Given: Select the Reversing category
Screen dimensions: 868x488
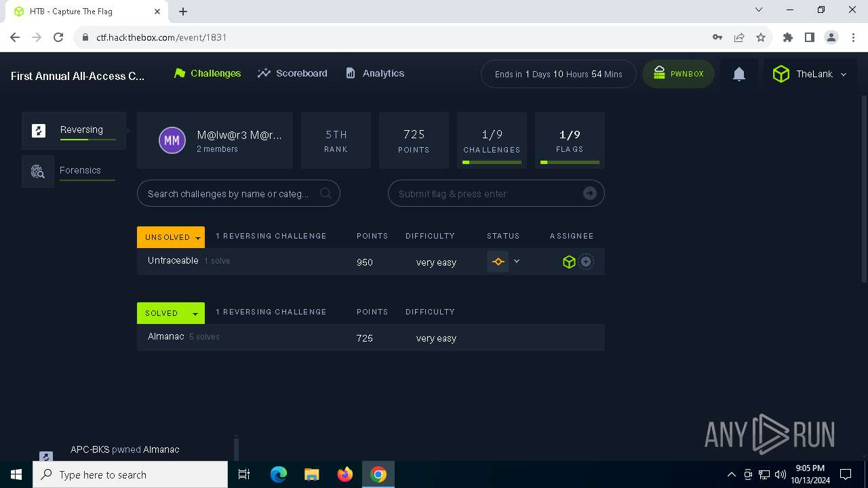Looking at the screenshot, I should 73,130.
